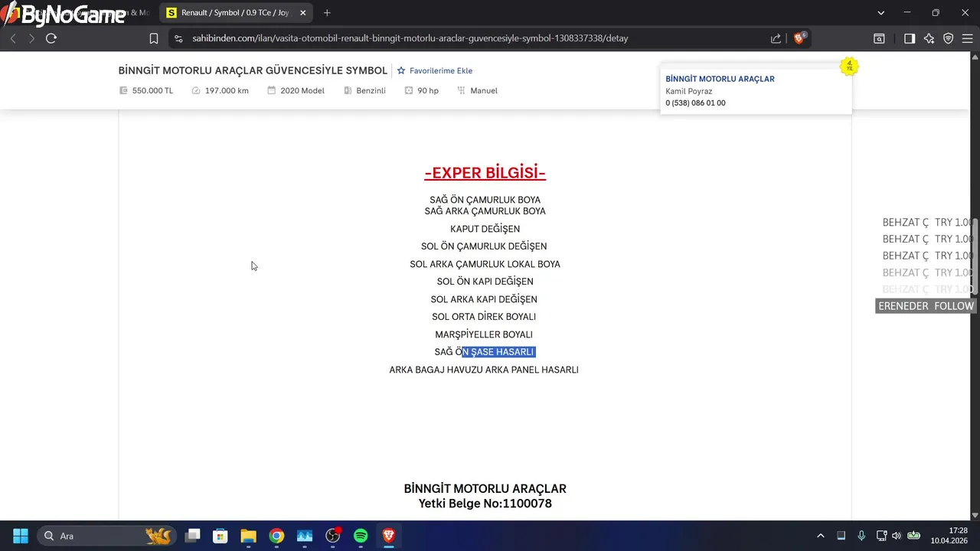Click the SOL ARKA ÇAMURLUK LOKAL BOYA line
980x551 pixels.
pos(485,264)
